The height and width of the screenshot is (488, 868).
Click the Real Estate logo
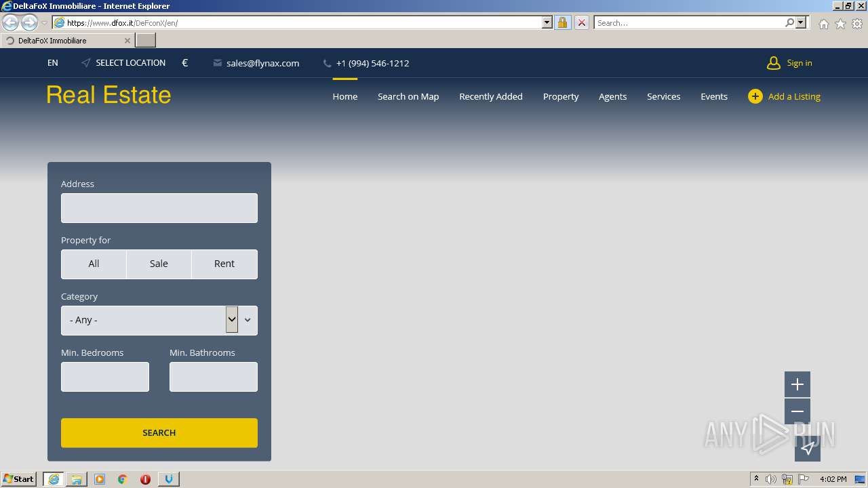108,95
